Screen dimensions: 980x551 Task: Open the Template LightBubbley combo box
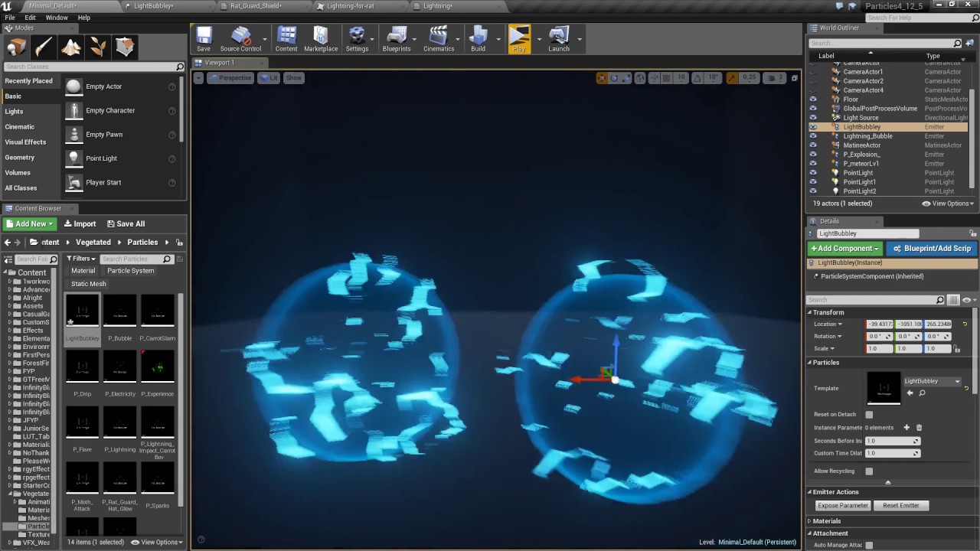[x=932, y=381]
